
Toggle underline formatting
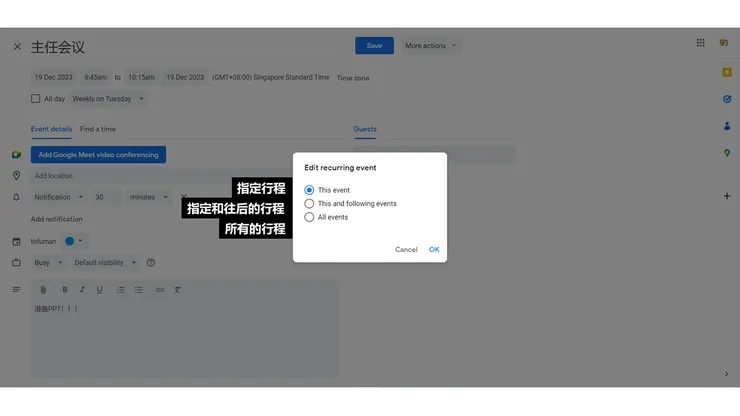pos(99,290)
